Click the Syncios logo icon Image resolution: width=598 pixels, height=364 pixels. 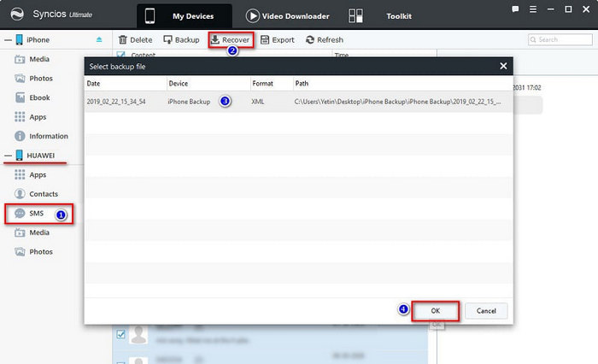click(17, 15)
